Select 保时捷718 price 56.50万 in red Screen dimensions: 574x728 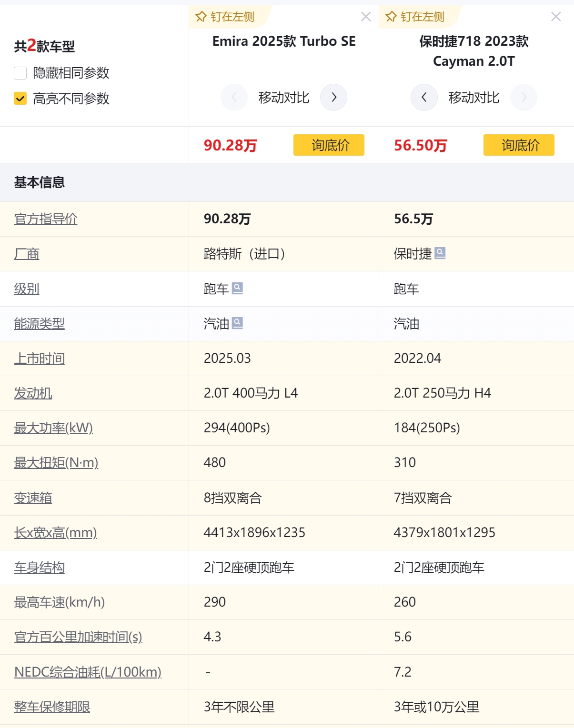click(421, 145)
